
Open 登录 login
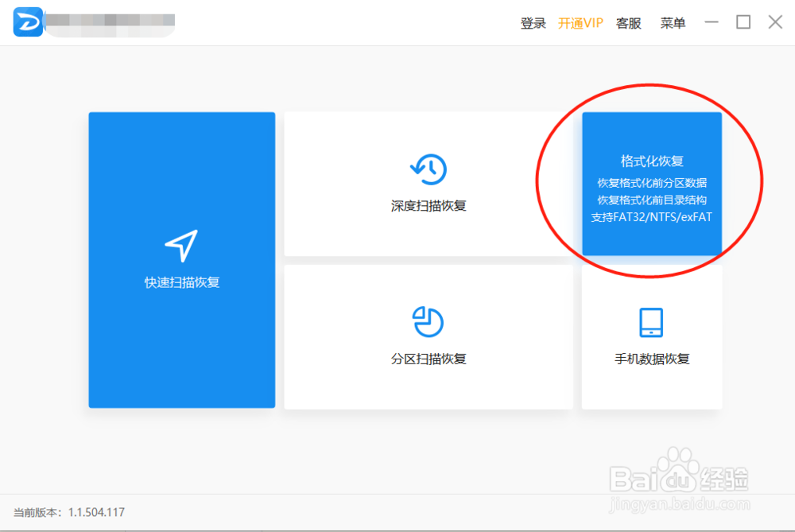tap(533, 23)
